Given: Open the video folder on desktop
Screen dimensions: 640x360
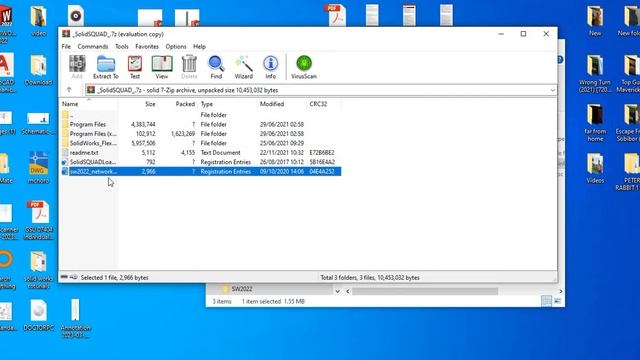Looking at the screenshot, I should point(38,20).
